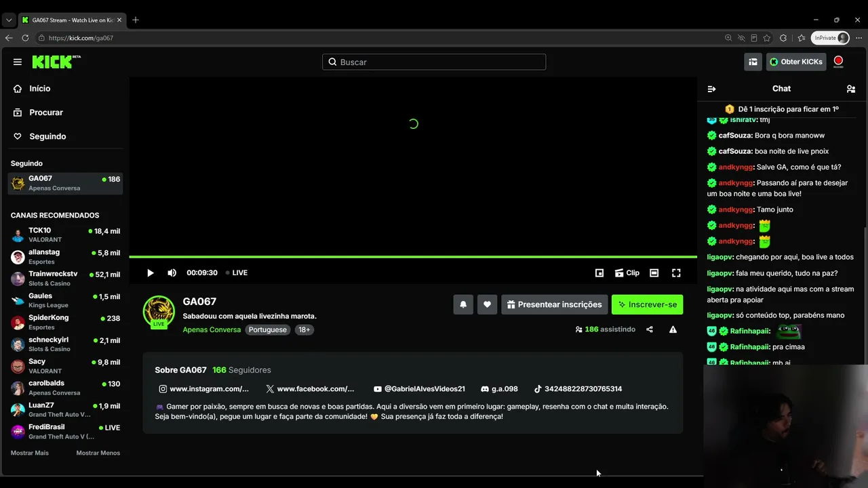Click username ligaopv saying 'chegando por aqui'
The height and width of the screenshot is (488, 868).
click(720, 258)
